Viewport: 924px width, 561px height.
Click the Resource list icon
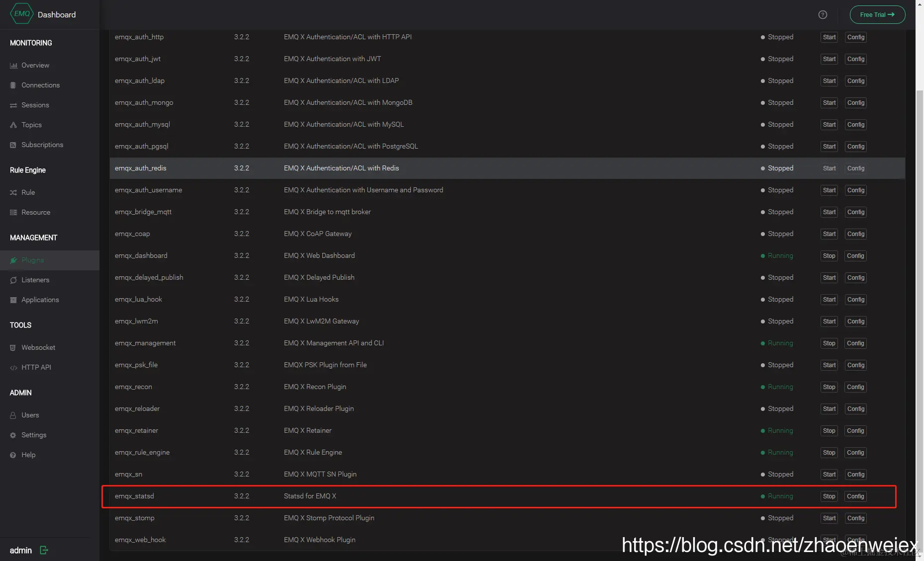pos(13,213)
